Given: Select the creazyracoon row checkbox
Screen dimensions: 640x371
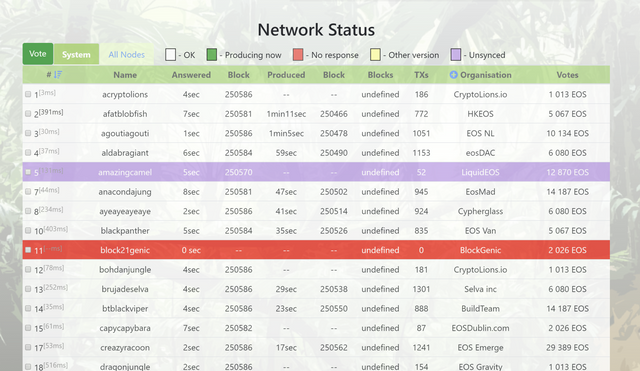Looking at the screenshot, I should [x=28, y=347].
